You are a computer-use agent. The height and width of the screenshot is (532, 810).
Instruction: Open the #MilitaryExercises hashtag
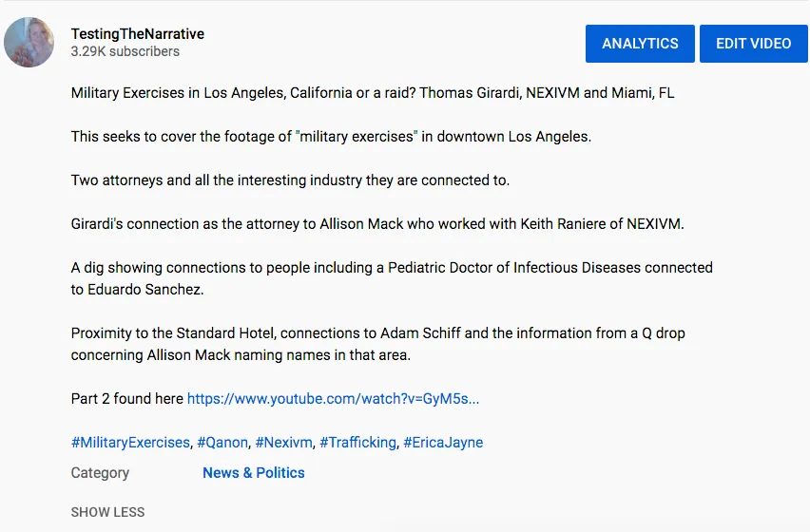(130, 443)
